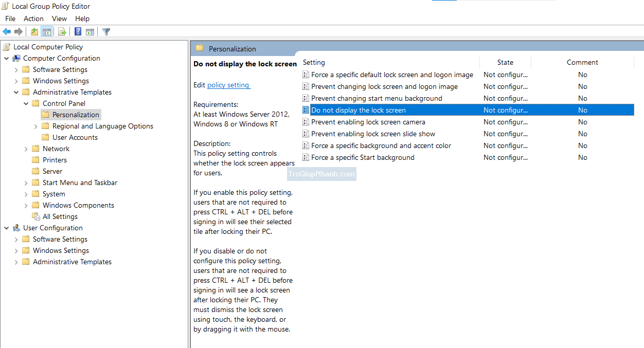
Task: Toggle the Show/Hide Action Pane icon
Action: [90, 32]
